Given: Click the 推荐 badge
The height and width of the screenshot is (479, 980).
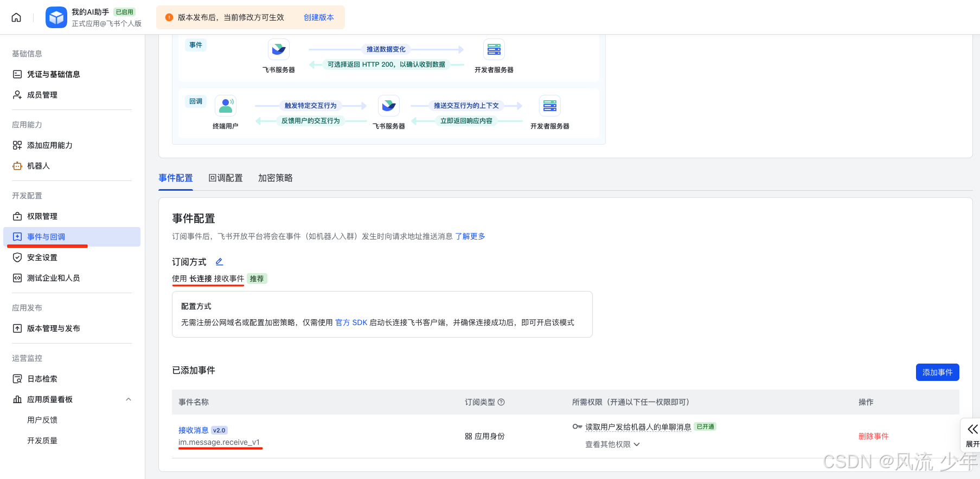Looking at the screenshot, I should [257, 279].
